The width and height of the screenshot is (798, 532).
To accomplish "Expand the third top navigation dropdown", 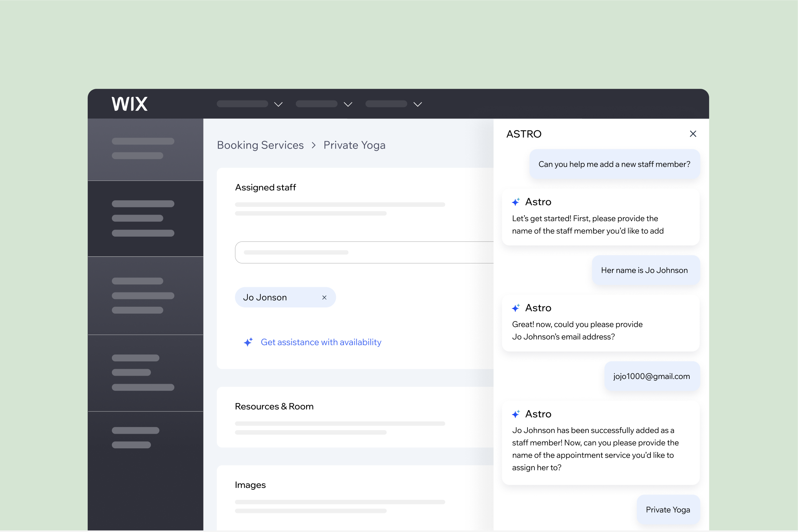I will click(417, 104).
